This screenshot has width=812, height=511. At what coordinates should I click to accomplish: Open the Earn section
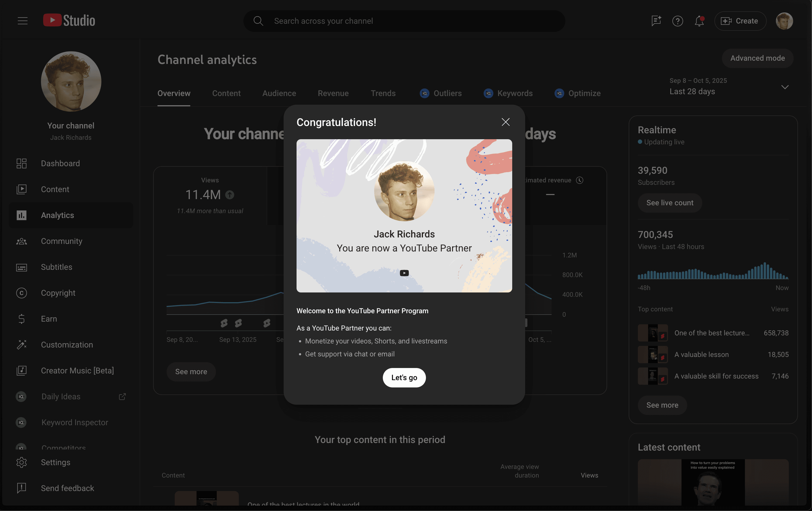(49, 319)
